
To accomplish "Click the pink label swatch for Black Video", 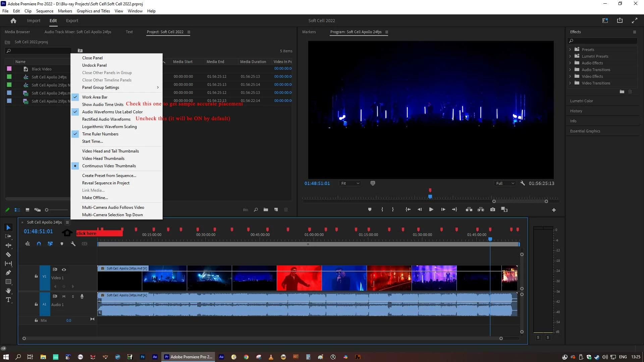I will [9, 69].
